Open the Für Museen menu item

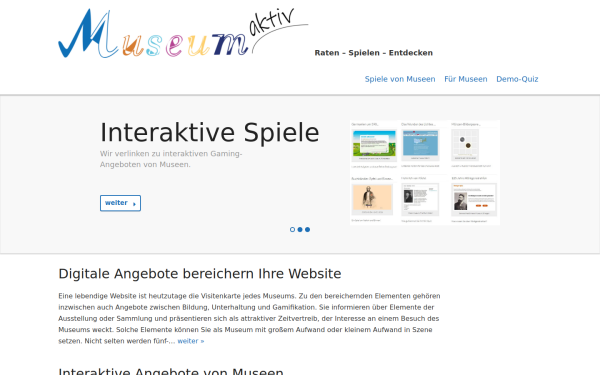coord(466,79)
